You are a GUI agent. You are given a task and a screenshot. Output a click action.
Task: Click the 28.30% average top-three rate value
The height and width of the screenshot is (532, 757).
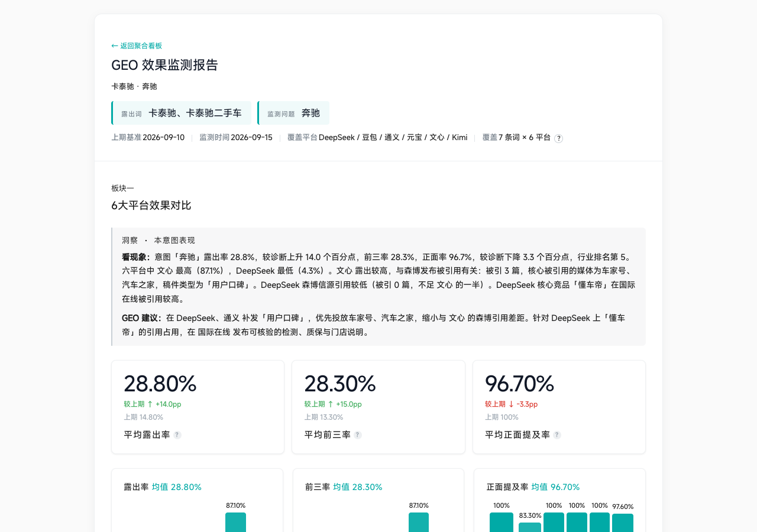point(340,384)
